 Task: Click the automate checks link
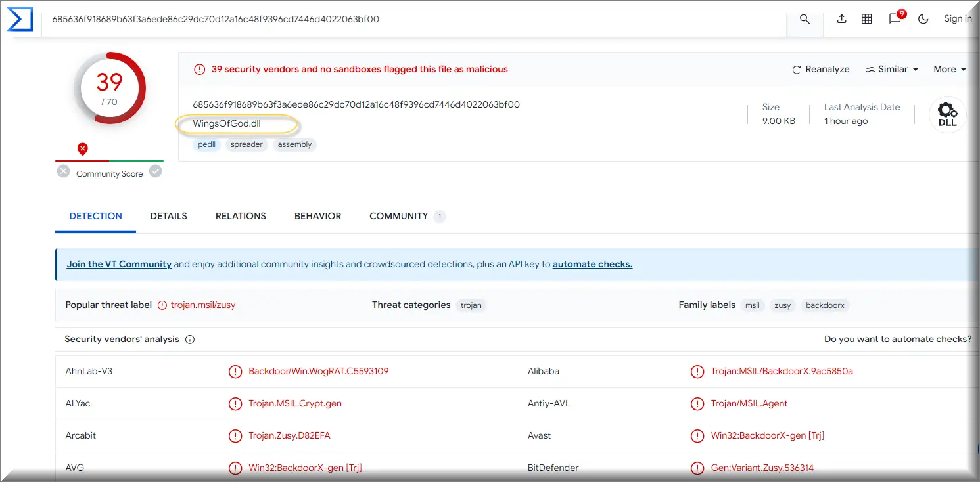pyautogui.click(x=592, y=264)
